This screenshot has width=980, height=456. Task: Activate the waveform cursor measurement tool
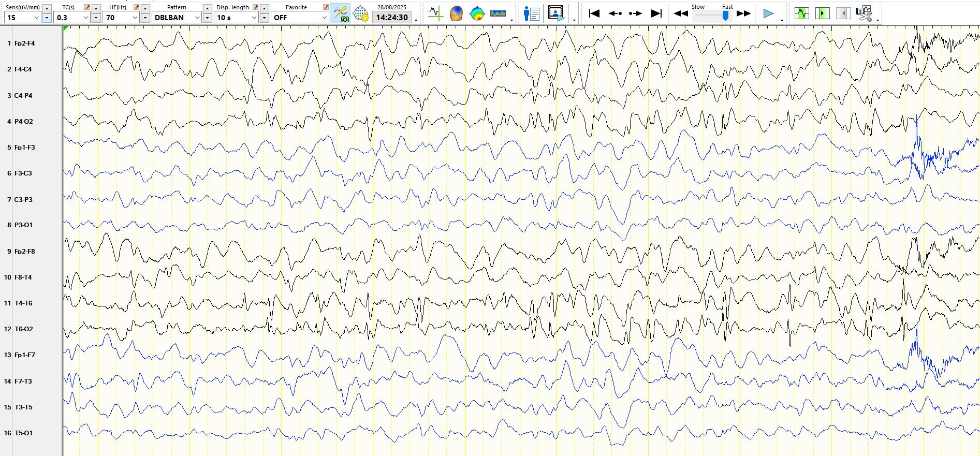(x=435, y=13)
